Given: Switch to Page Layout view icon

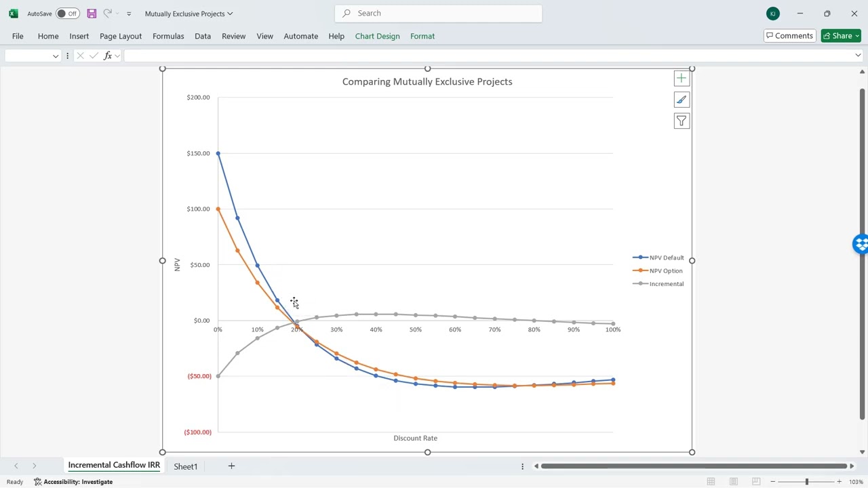Looking at the screenshot, I should (x=733, y=482).
